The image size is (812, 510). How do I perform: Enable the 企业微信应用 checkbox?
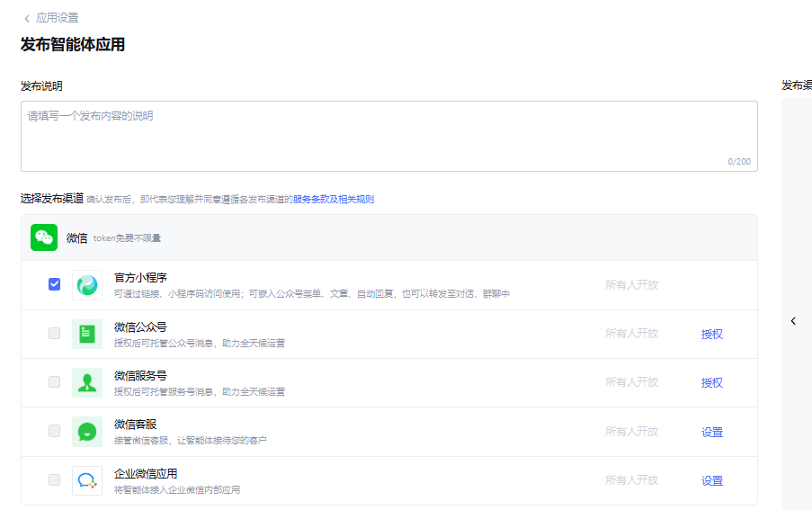[x=55, y=479]
